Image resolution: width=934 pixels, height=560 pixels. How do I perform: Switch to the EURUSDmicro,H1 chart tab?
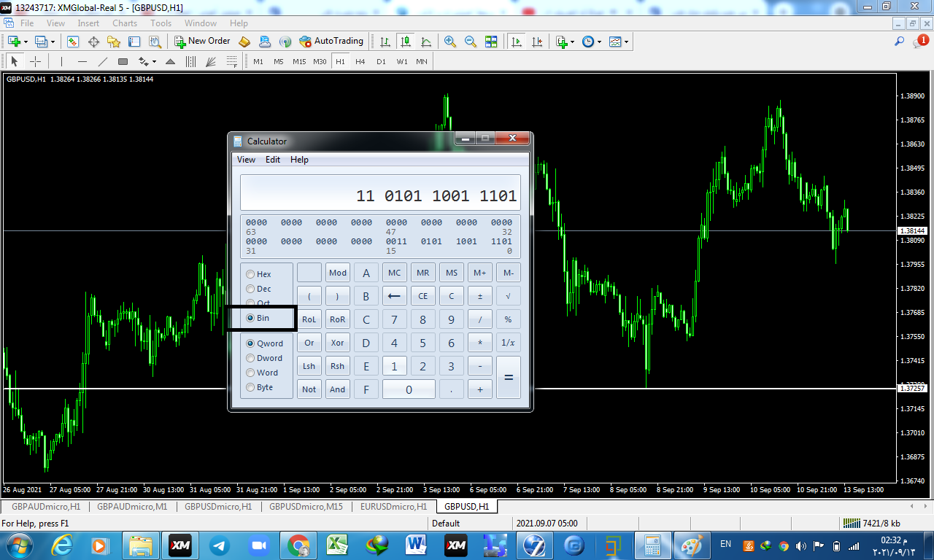click(x=392, y=506)
